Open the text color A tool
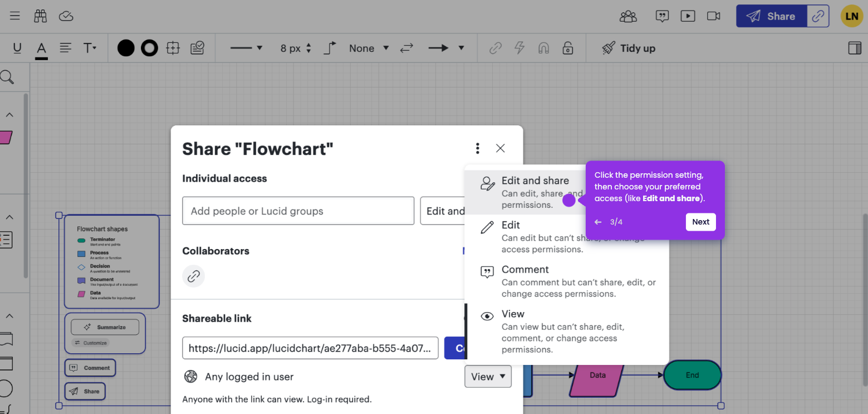 [x=41, y=49]
